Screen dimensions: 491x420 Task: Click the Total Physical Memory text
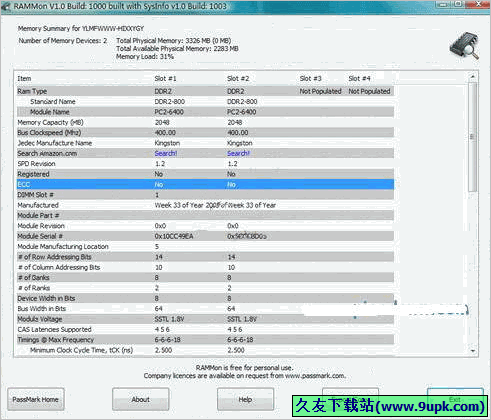(x=174, y=41)
